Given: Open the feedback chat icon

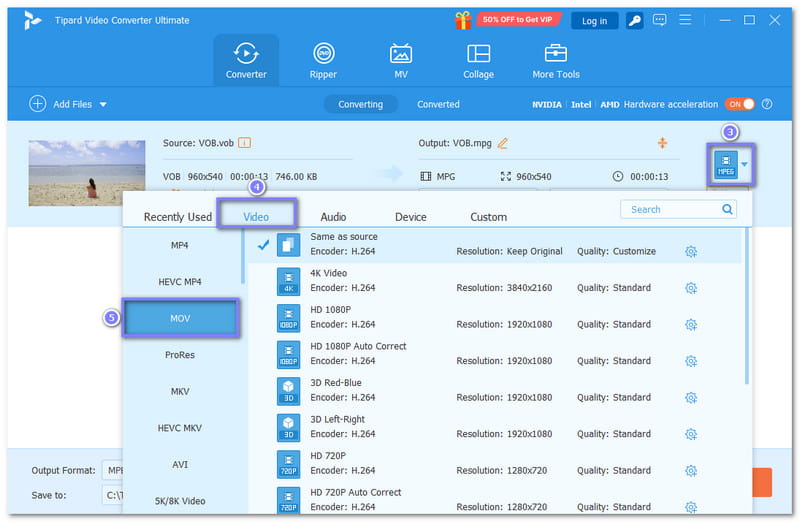Looking at the screenshot, I should point(659,20).
